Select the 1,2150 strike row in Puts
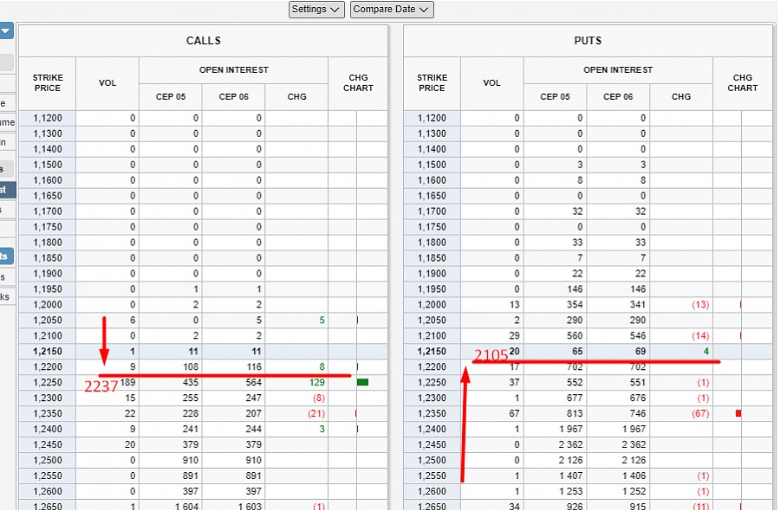 point(432,352)
